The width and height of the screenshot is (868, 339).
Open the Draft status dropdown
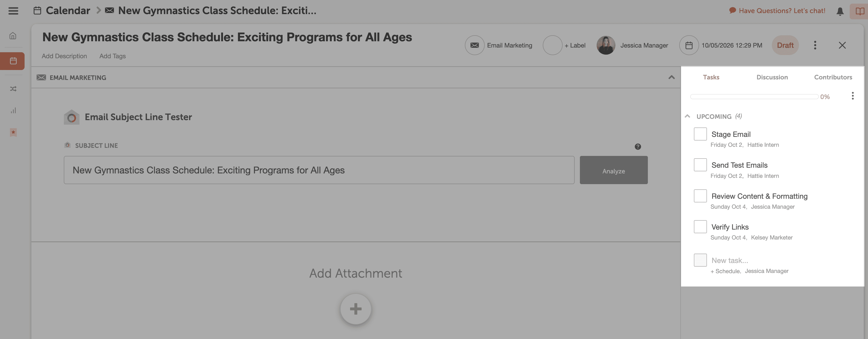tap(785, 45)
